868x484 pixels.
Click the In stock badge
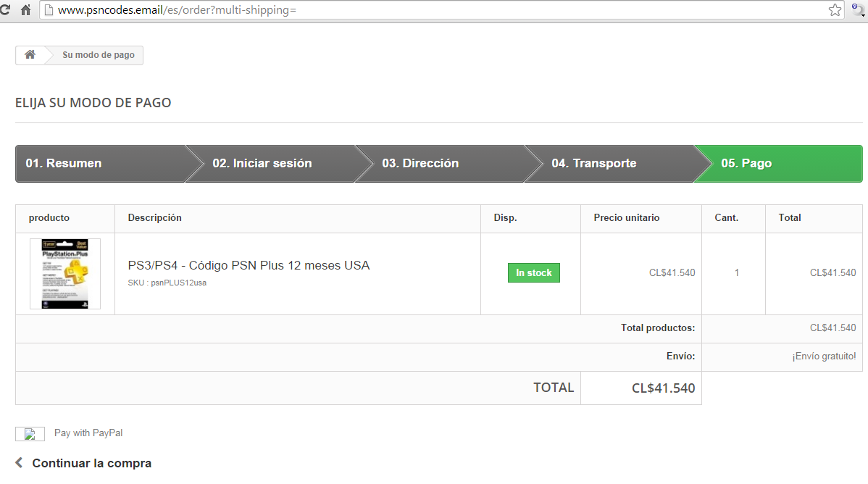click(x=534, y=272)
